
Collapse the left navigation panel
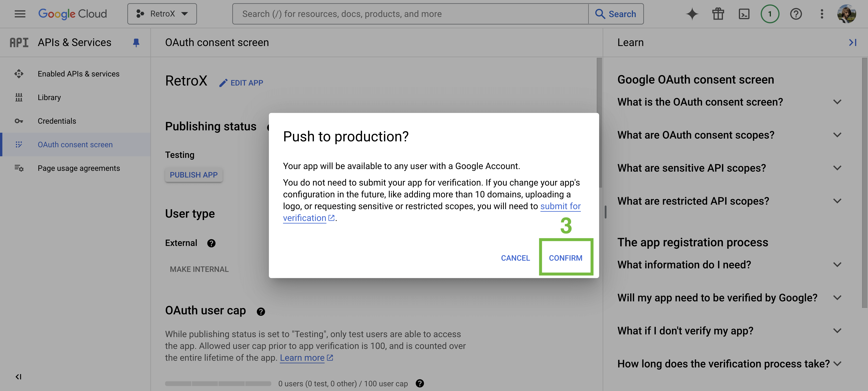18,377
